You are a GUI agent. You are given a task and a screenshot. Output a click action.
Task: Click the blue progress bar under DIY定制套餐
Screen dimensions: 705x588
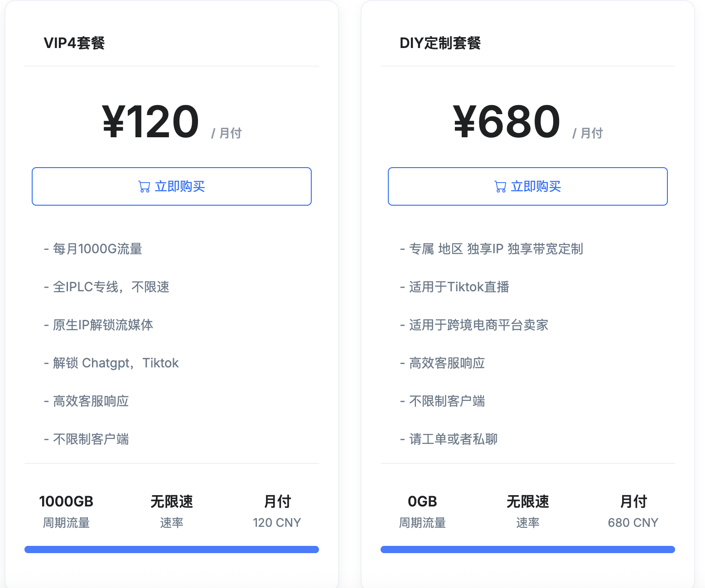click(x=527, y=549)
